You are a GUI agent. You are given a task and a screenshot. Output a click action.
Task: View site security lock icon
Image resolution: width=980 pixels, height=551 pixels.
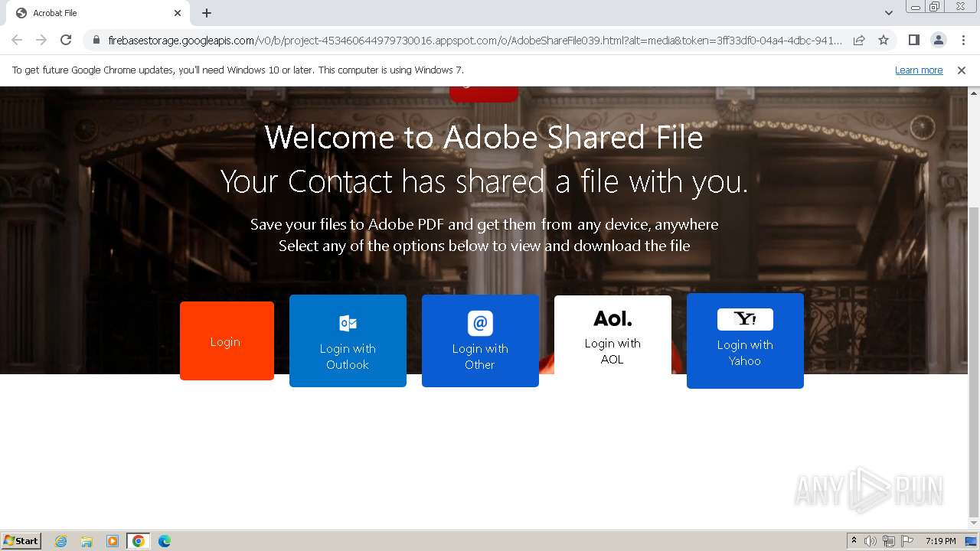96,40
